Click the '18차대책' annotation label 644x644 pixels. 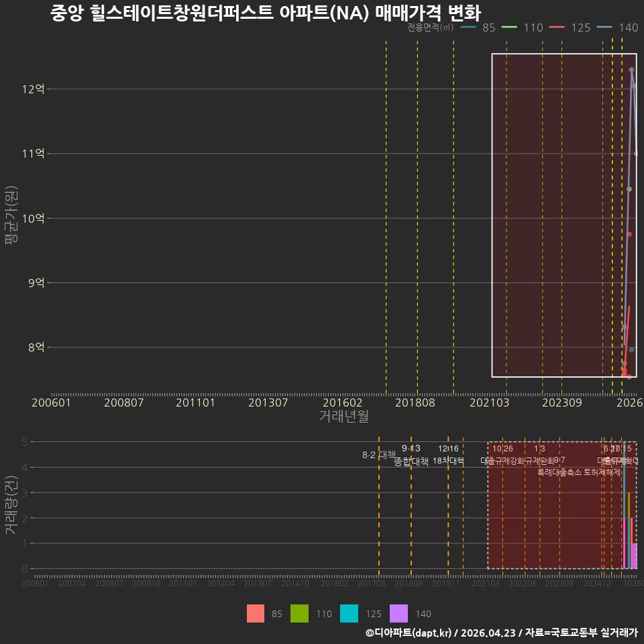coord(448,461)
